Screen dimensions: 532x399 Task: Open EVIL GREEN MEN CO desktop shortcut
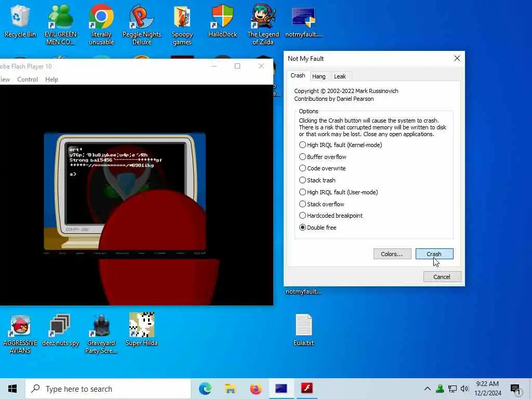click(60, 24)
